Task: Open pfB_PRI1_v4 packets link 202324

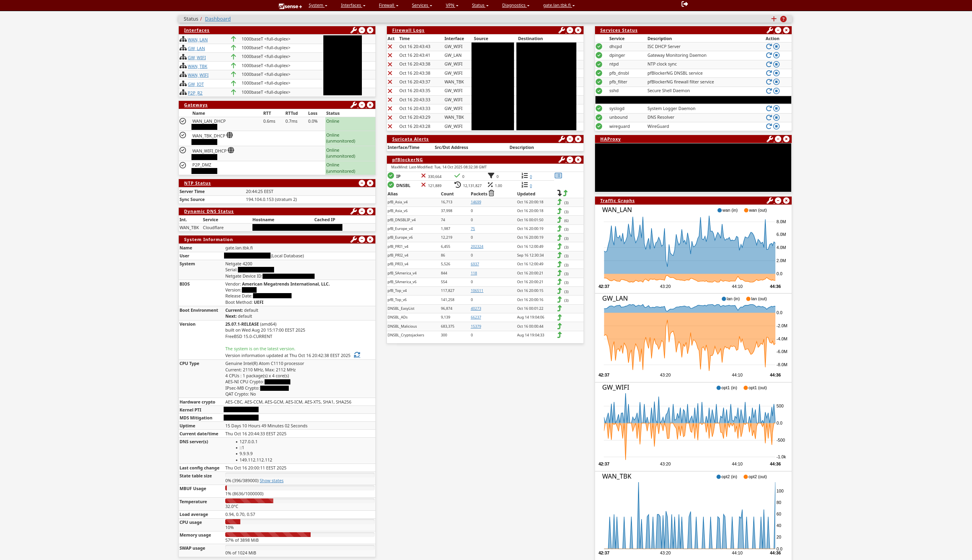Action: (x=477, y=247)
